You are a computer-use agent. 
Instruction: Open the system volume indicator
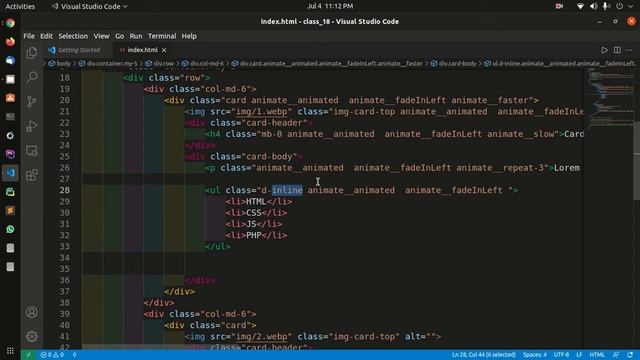point(593,6)
